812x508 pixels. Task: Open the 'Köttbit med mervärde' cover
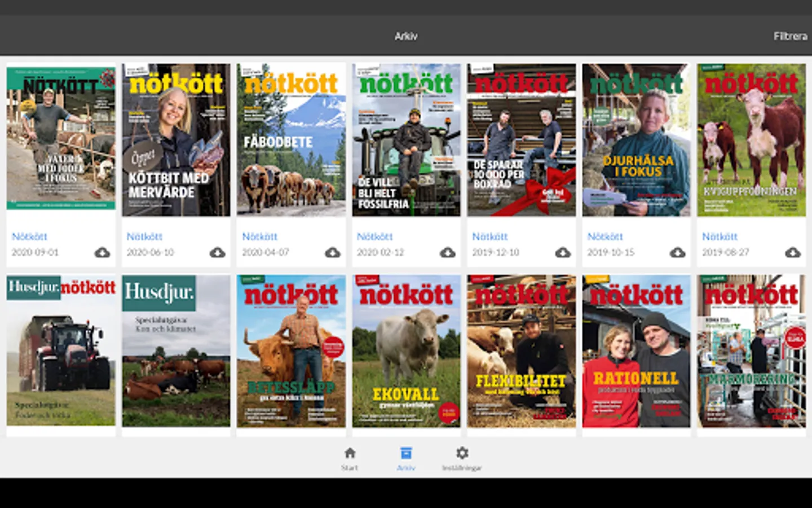pyautogui.click(x=176, y=140)
